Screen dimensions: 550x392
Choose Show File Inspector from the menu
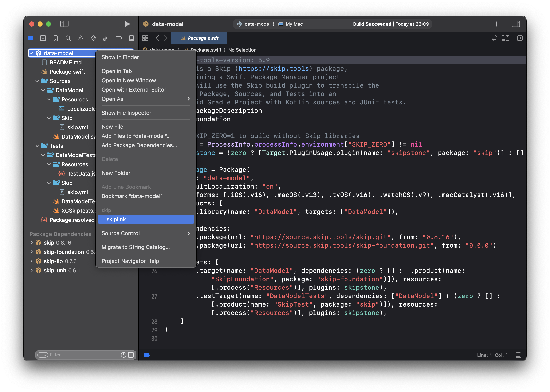coord(126,113)
